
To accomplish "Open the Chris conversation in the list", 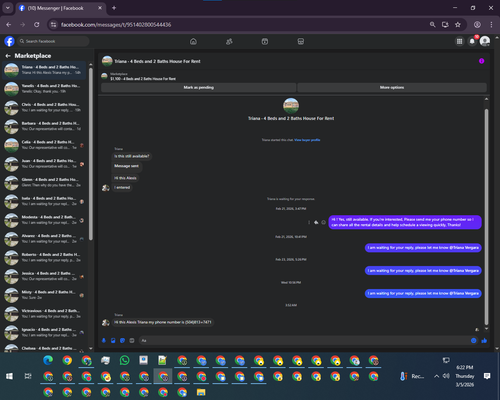I will pyautogui.click(x=44, y=107).
